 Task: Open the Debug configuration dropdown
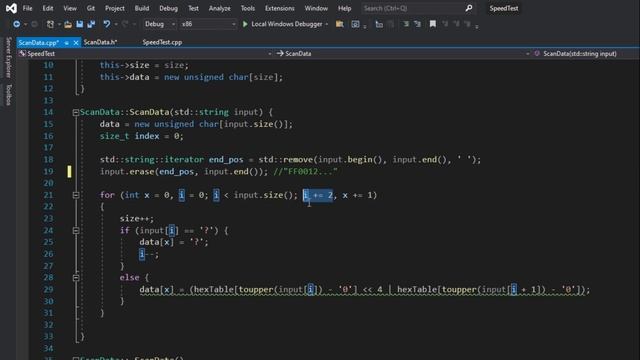pyautogui.click(x=159, y=24)
